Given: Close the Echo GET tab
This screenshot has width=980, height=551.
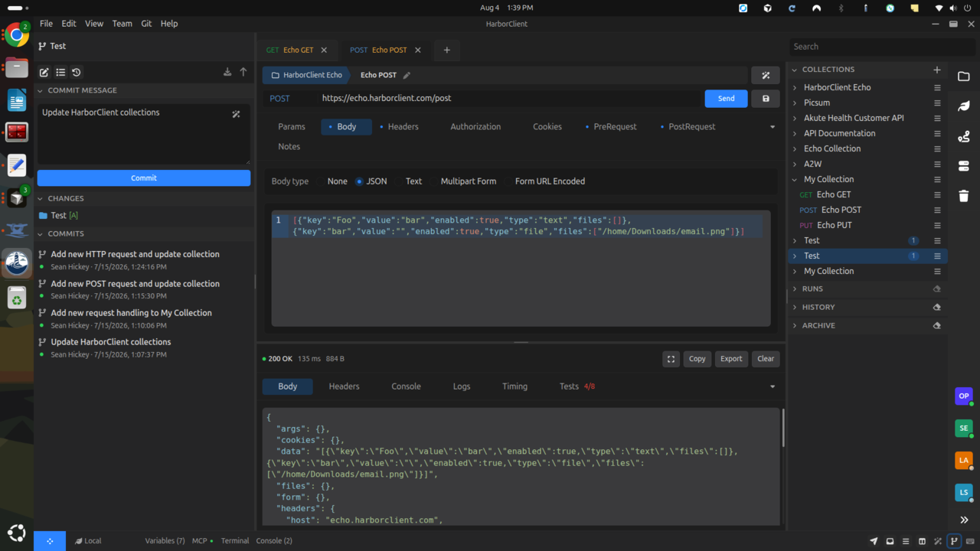Looking at the screenshot, I should 324,51.
